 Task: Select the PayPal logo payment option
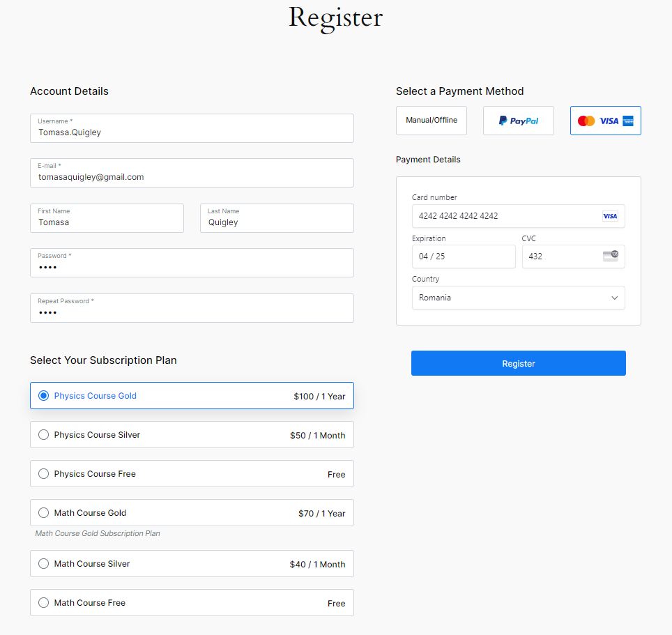click(x=518, y=121)
